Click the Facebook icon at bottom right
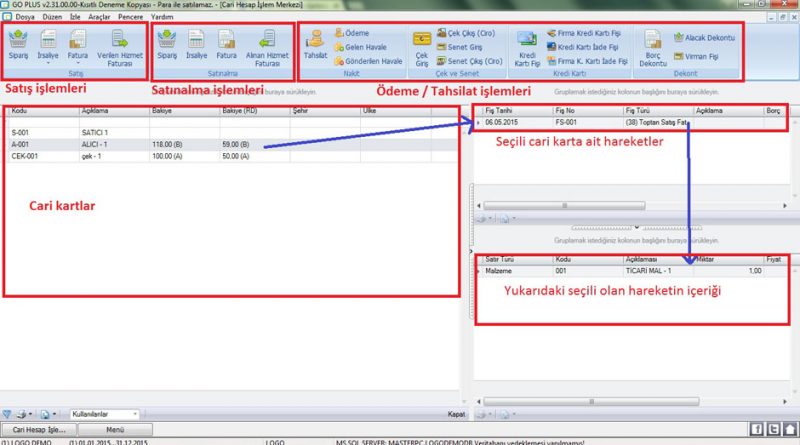 (x=756, y=429)
